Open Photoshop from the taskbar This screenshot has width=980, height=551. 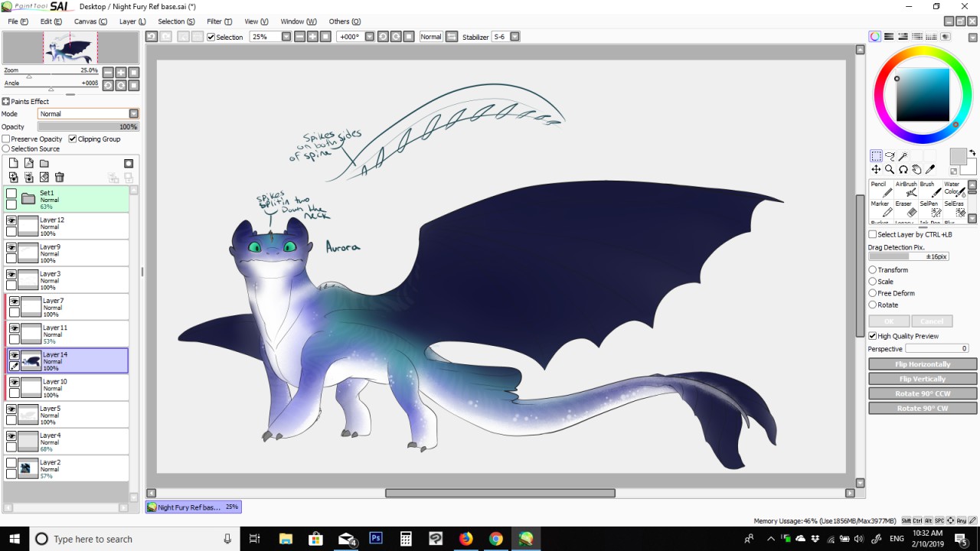pyautogui.click(x=376, y=538)
